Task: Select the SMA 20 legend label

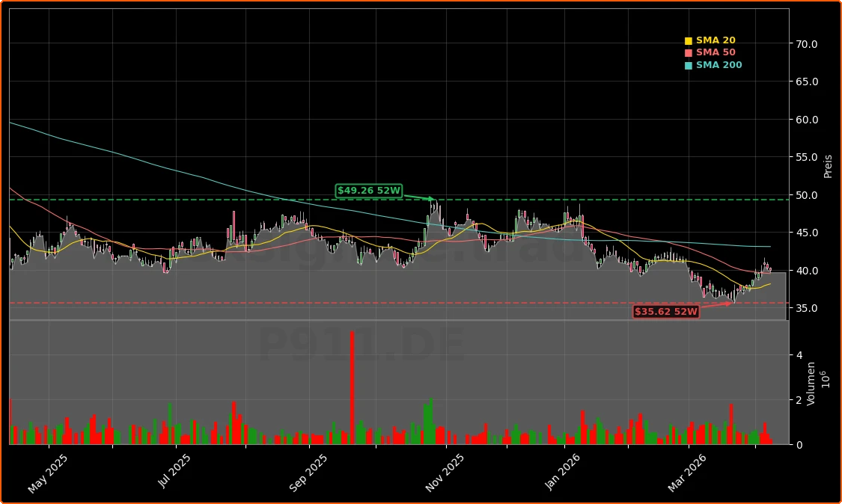Action: pyautogui.click(x=716, y=41)
